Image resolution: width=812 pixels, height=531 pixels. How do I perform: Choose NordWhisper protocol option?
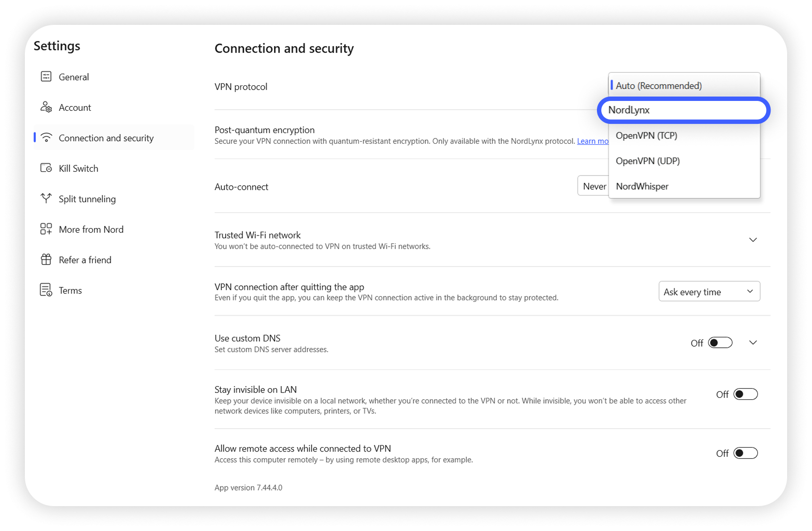click(x=684, y=186)
